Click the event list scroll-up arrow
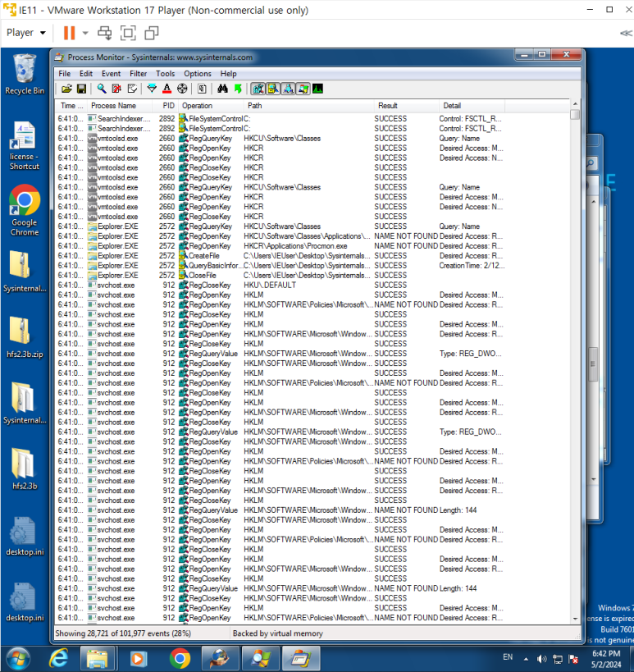Screen dimensions: 634x672 [575, 104]
